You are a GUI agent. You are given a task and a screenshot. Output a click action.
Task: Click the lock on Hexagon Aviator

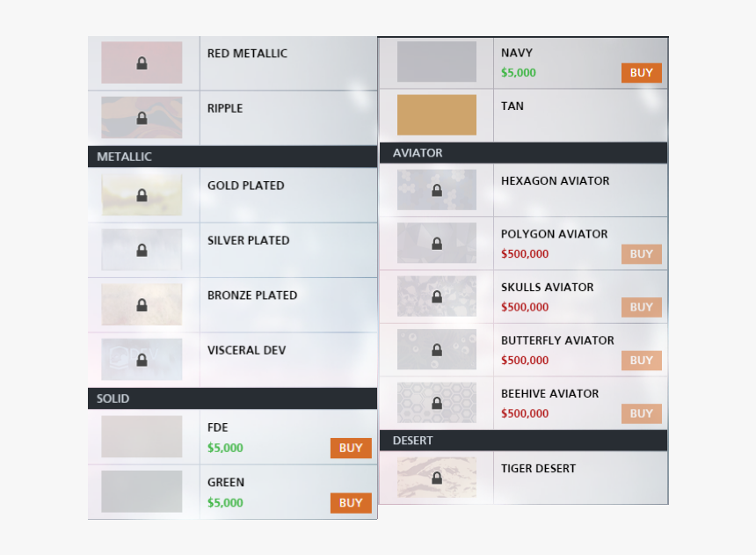(437, 190)
